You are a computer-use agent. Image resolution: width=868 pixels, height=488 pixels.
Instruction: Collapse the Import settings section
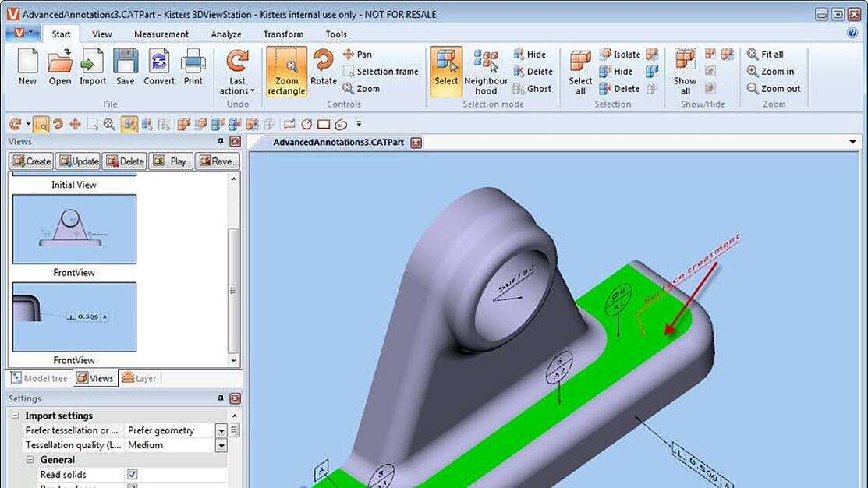pos(15,415)
